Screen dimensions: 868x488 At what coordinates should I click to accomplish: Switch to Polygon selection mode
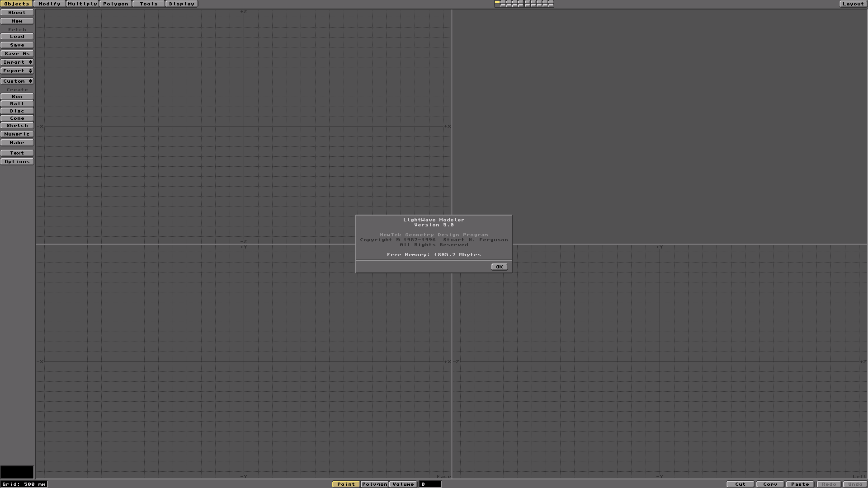click(374, 483)
